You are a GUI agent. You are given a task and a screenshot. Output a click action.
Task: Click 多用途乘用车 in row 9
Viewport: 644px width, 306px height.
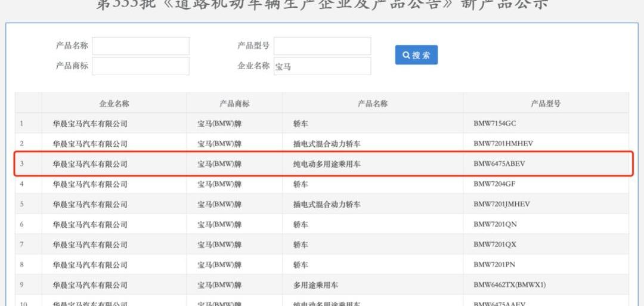[x=316, y=285]
